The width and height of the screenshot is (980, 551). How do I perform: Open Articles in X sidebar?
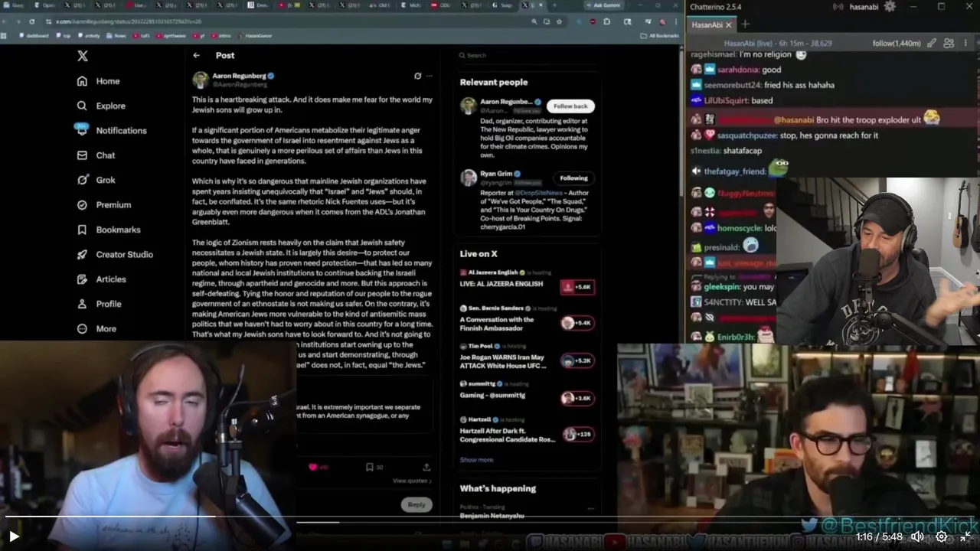(x=101, y=279)
